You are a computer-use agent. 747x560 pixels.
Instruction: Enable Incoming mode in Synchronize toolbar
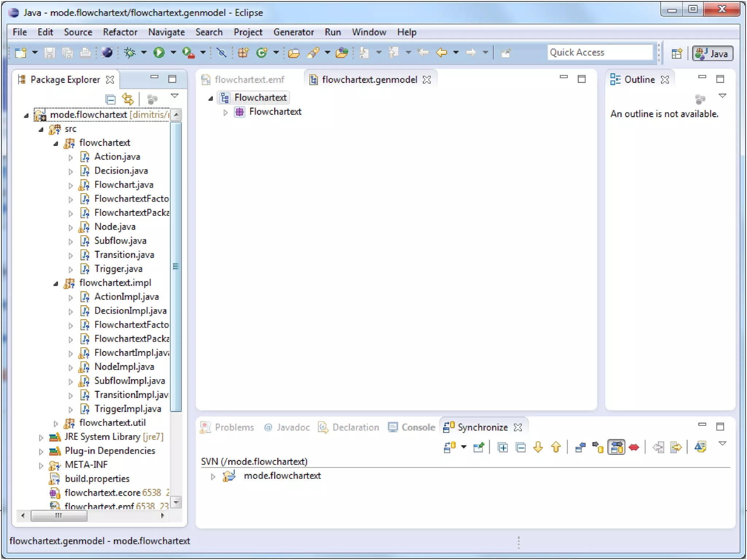click(580, 447)
